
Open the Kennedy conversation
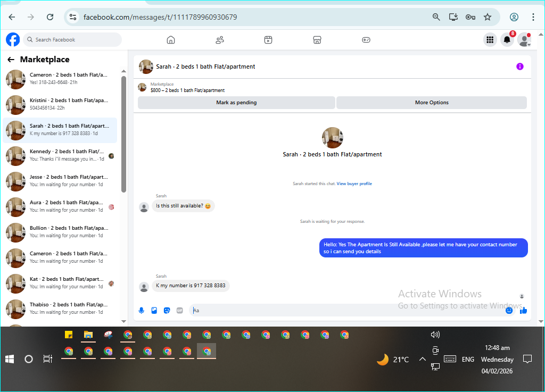coord(60,155)
